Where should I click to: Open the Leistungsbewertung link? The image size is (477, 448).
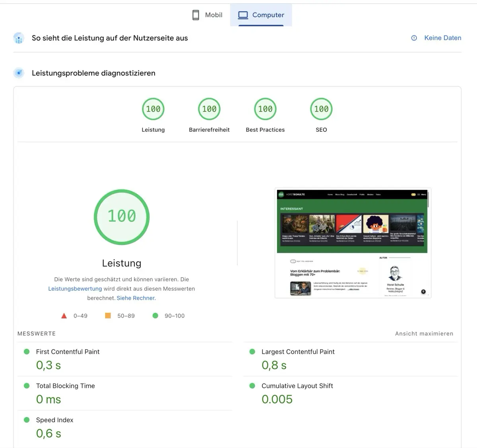pyautogui.click(x=75, y=289)
